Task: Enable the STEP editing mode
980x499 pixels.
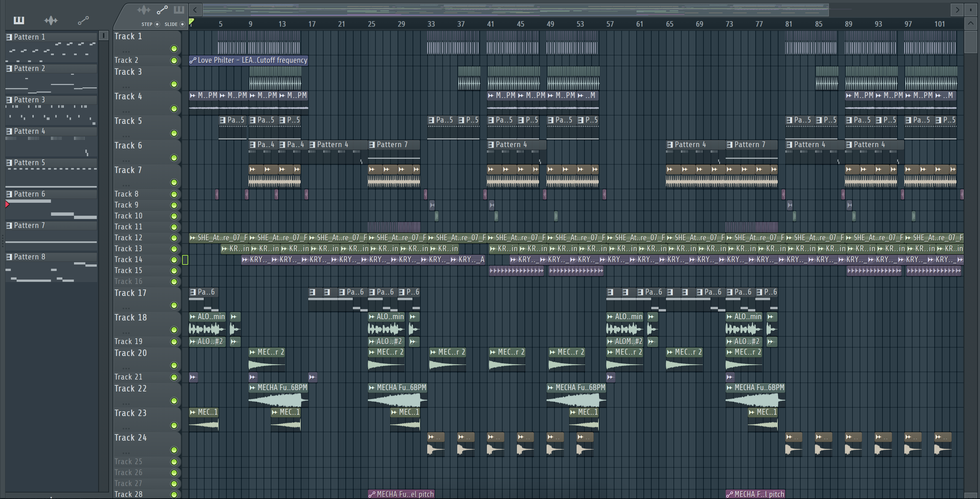Action: coord(157,24)
